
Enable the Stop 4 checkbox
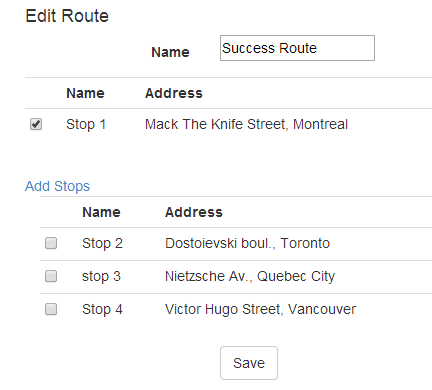point(51,309)
